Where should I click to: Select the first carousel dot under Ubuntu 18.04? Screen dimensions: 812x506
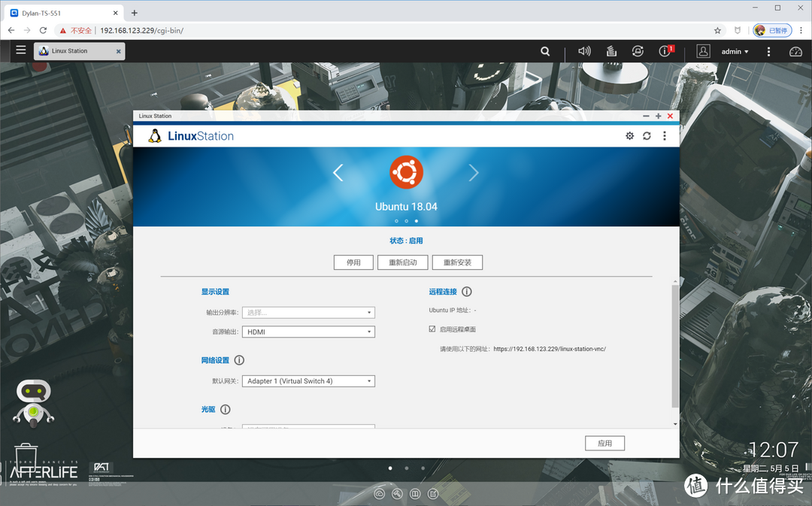[x=397, y=221]
